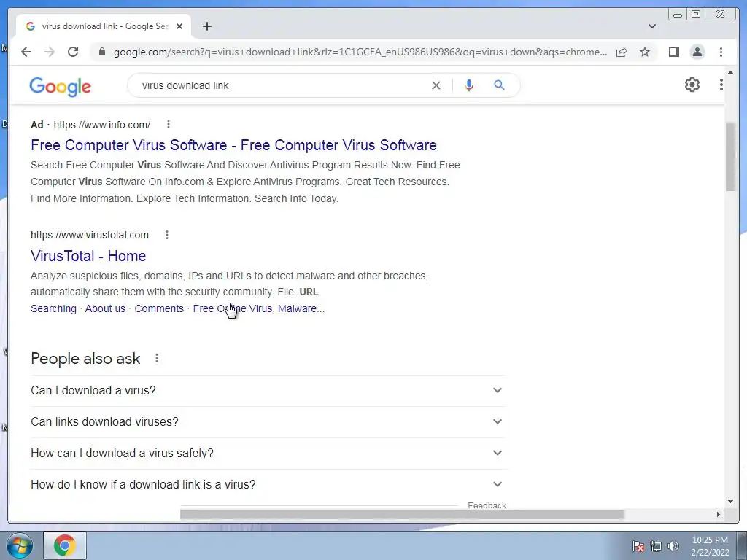Click the vertical scrollbar thumb
The width and height of the screenshot is (747, 560).
tap(730, 157)
